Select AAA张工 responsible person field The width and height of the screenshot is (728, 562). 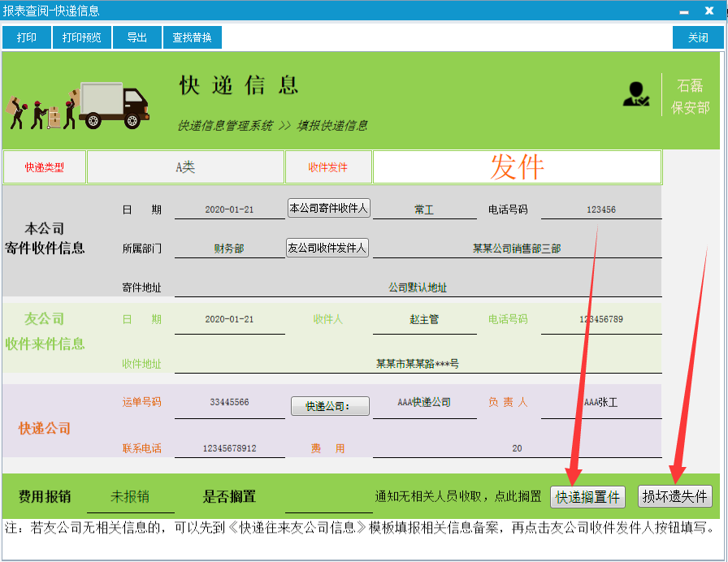(601, 402)
